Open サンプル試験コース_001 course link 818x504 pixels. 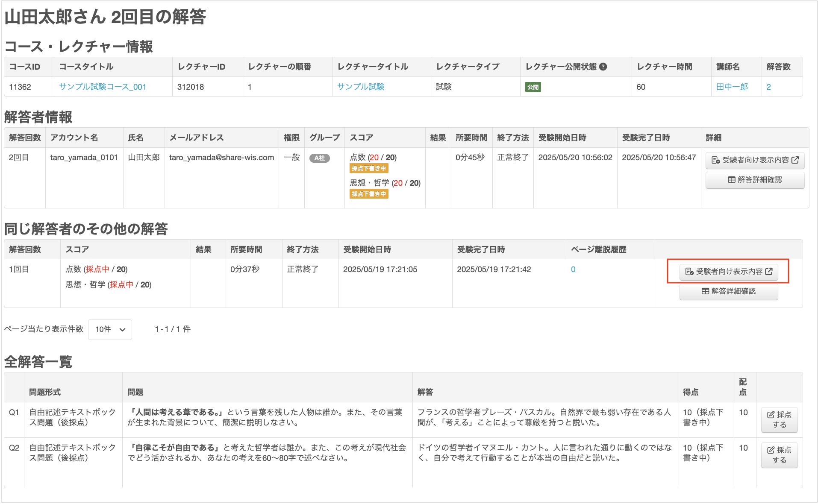pyautogui.click(x=103, y=87)
